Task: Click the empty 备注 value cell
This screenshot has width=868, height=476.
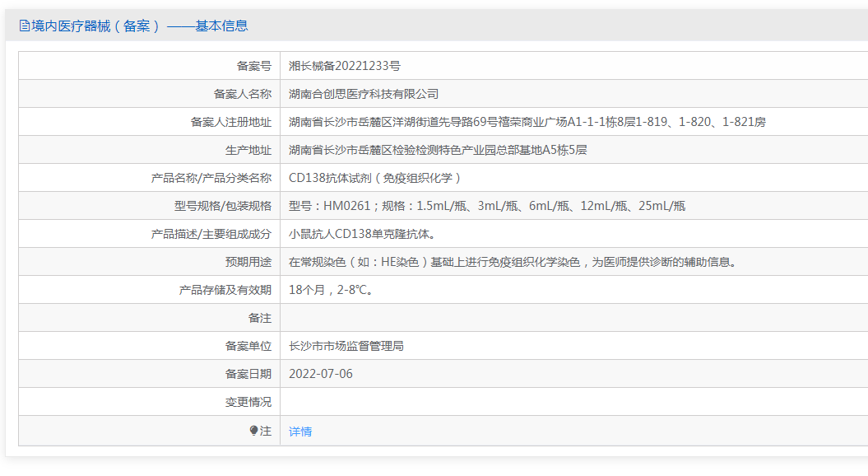Action: click(x=574, y=318)
